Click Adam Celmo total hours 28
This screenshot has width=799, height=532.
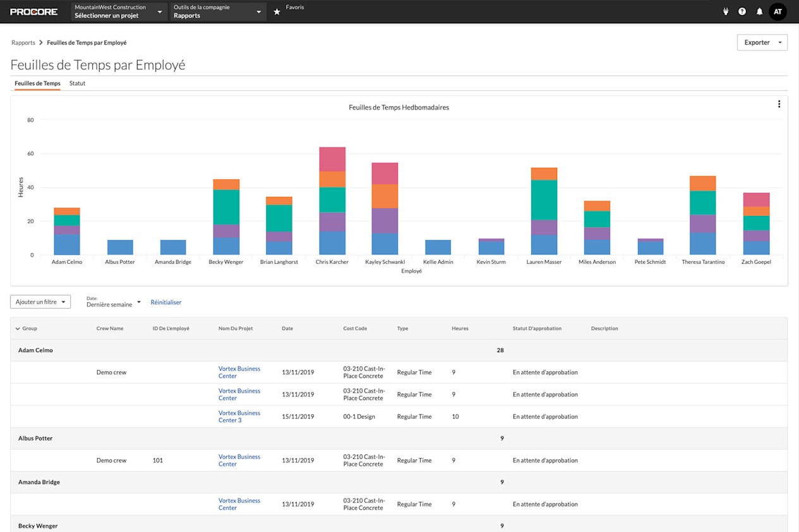(500, 350)
